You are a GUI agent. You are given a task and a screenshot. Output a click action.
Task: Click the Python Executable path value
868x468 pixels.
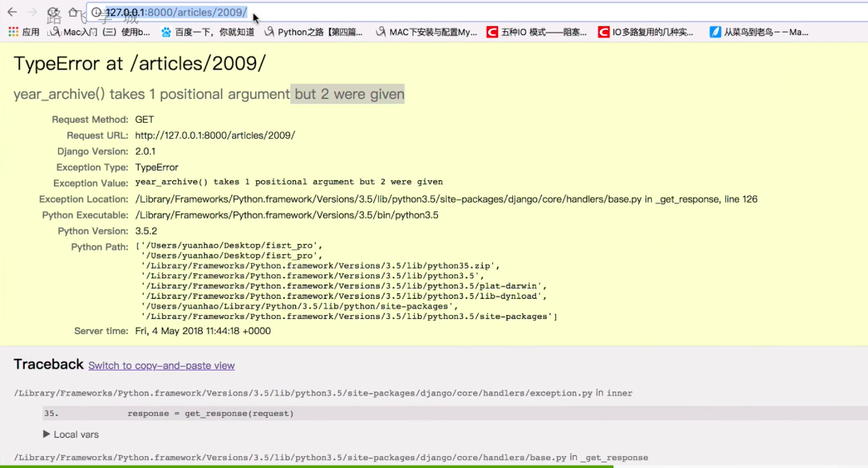coord(286,215)
